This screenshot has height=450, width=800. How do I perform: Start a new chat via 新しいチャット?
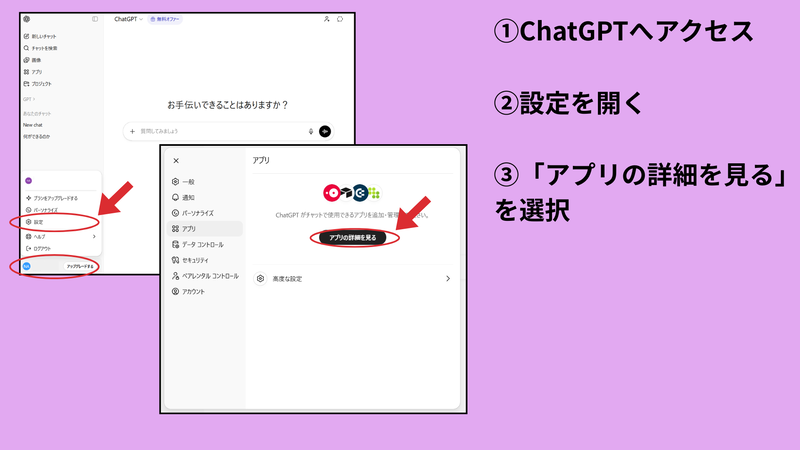[40, 36]
